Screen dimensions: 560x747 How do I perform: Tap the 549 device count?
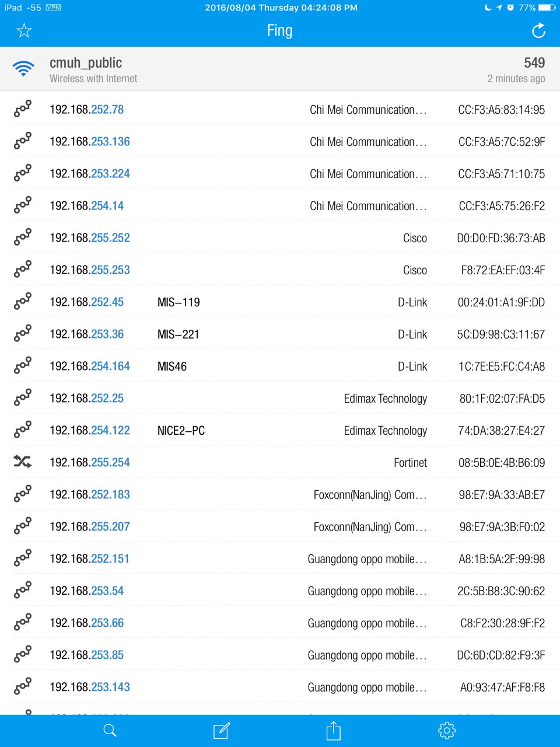coord(534,63)
